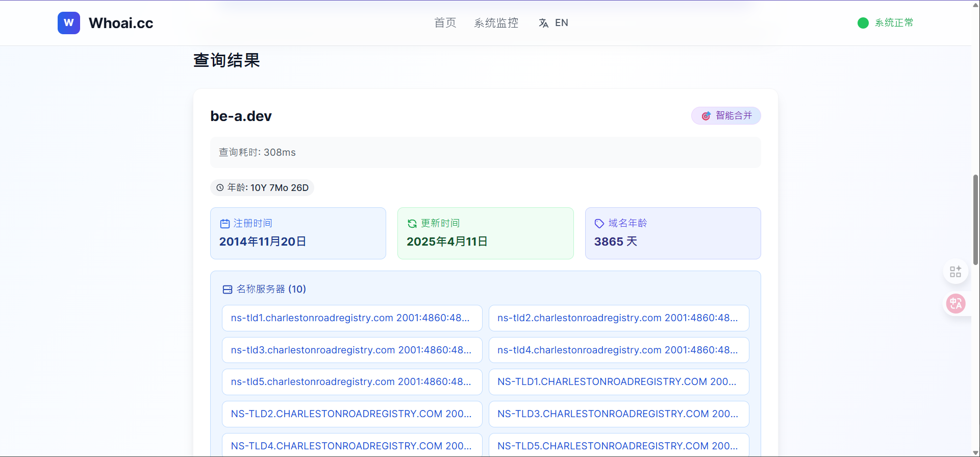This screenshot has width=980, height=457.
Task: Click the ns-tld1.charlestonroadregistry.com lowercase entry
Action: point(352,318)
